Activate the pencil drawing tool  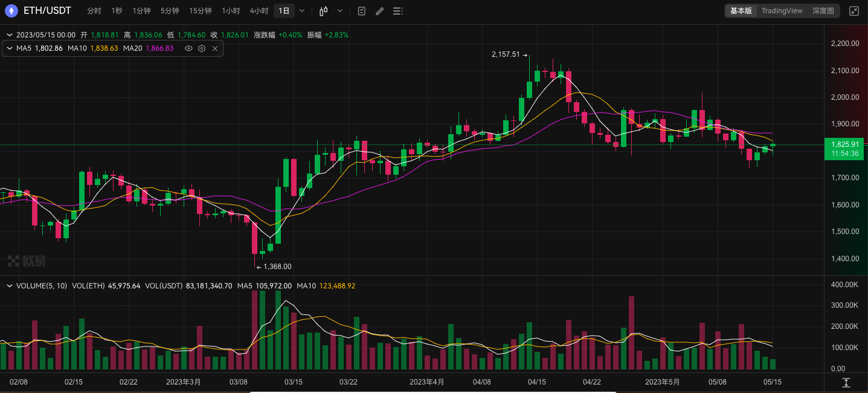(379, 11)
